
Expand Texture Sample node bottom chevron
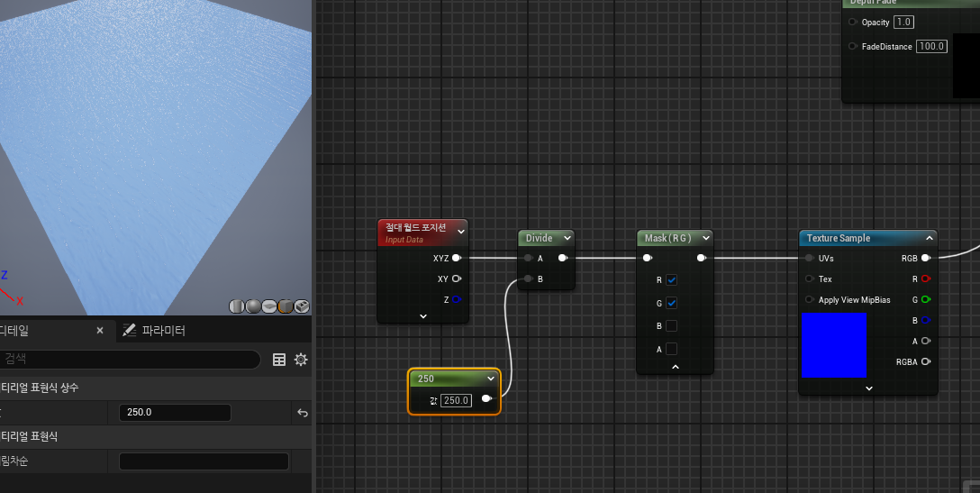click(868, 388)
